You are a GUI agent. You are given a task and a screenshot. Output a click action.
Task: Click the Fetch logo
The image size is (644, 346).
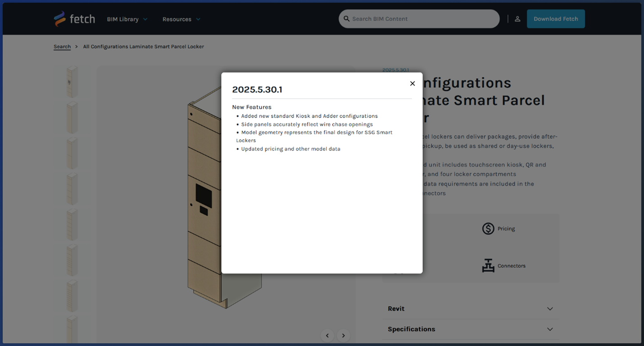(74, 19)
